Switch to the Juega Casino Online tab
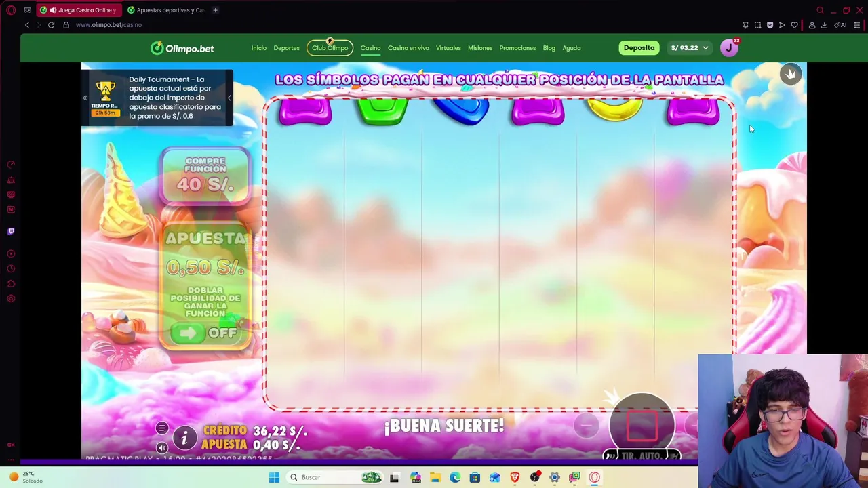Screen dimensions: 868x488 [x=79, y=10]
